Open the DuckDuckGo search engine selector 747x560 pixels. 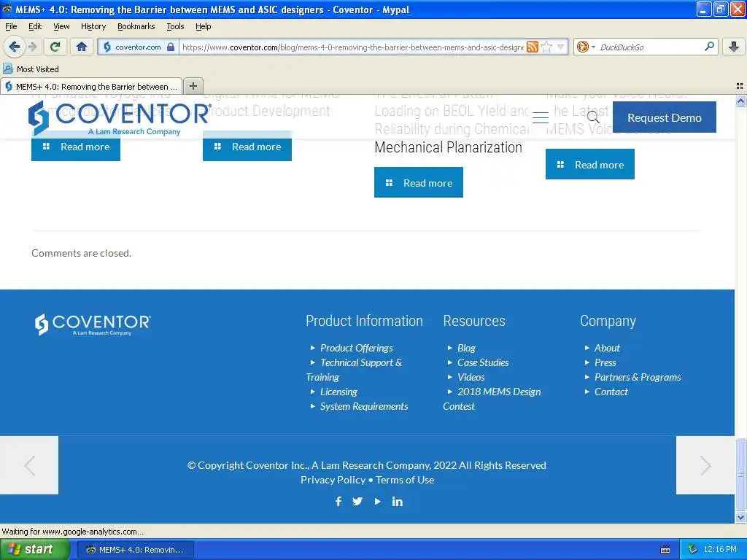tap(586, 47)
